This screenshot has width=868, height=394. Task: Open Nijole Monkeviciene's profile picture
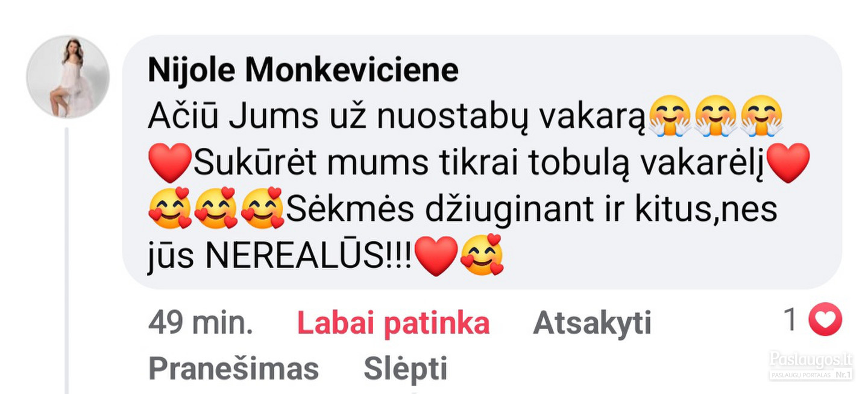68,77
